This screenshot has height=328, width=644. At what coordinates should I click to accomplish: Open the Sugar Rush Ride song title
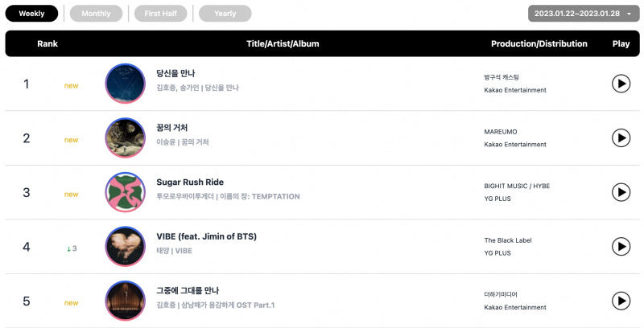190,182
